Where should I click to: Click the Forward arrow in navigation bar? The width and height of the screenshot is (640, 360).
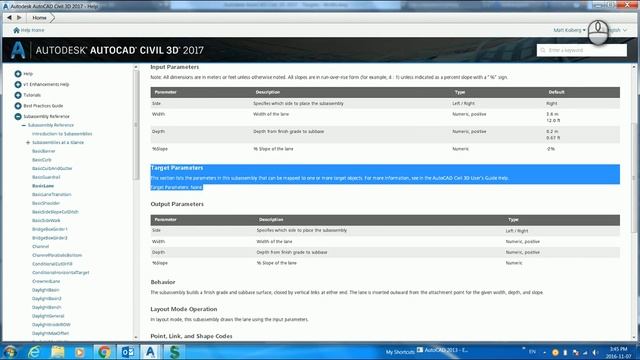[x=19, y=18]
